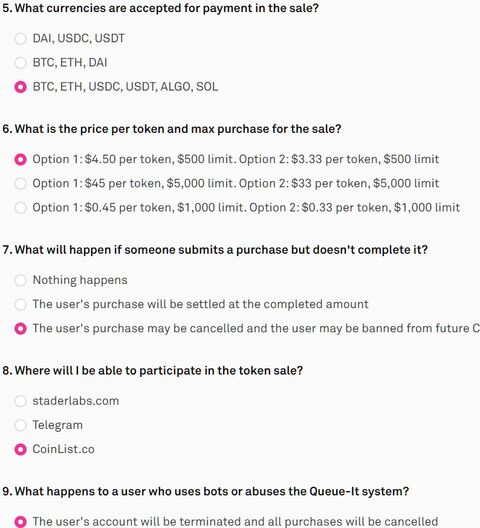Click question 9 about Queue-It system
The height and width of the screenshot is (528, 480).
point(205,492)
